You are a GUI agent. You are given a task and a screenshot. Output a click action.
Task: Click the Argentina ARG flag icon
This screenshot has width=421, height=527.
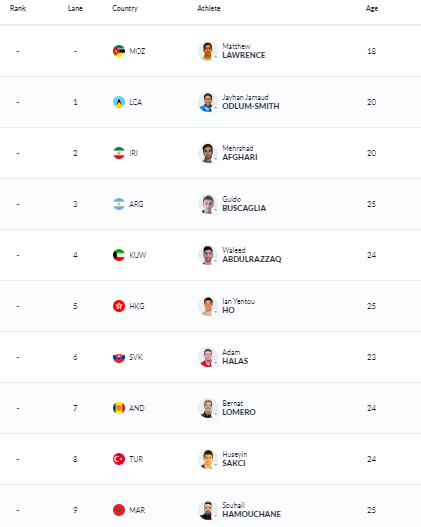click(x=119, y=204)
